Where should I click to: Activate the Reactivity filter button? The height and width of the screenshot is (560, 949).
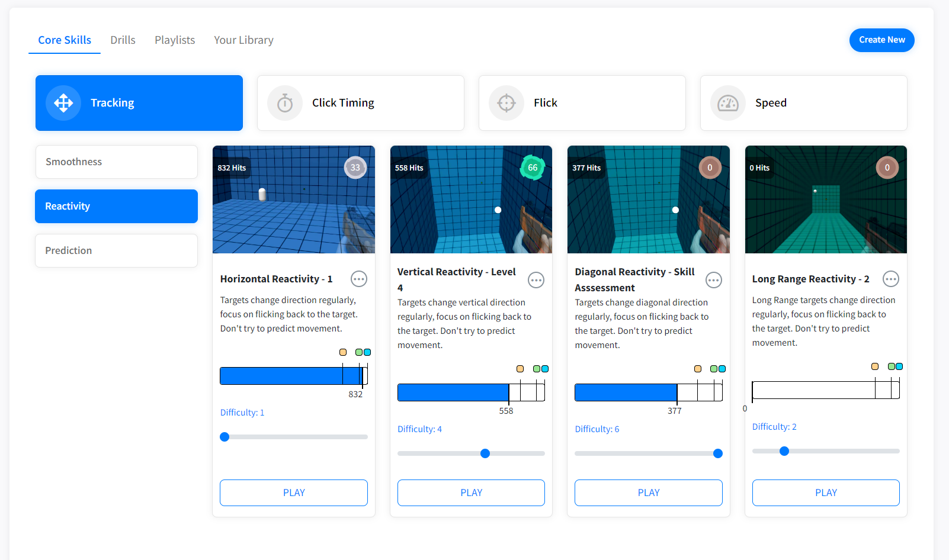(116, 206)
